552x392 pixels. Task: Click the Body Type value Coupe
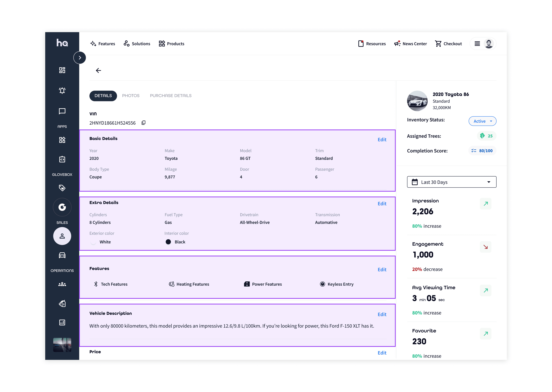click(x=95, y=177)
